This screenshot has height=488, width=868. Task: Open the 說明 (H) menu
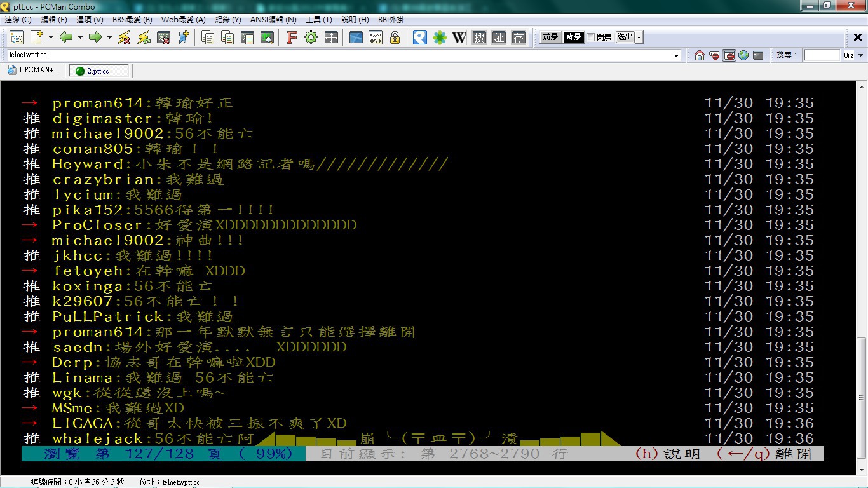tap(355, 20)
